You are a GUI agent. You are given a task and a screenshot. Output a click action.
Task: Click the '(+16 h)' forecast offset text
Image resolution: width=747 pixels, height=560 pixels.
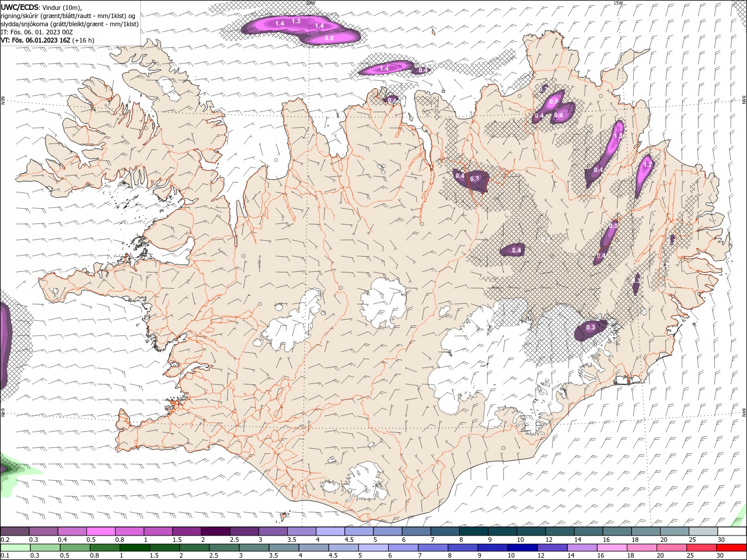(x=83, y=40)
